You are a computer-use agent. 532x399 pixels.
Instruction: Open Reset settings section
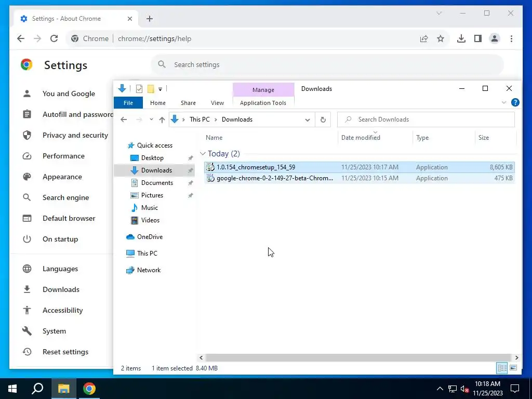click(x=65, y=352)
